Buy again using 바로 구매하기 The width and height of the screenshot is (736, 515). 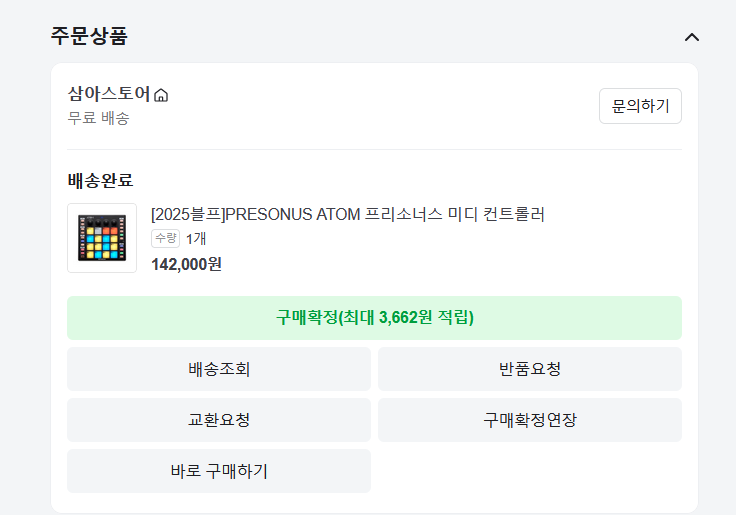click(219, 471)
